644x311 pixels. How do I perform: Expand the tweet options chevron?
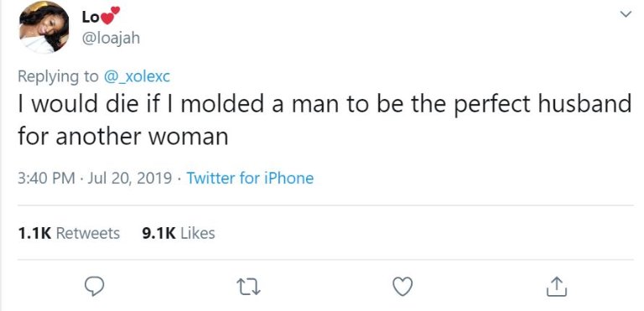tap(625, 14)
